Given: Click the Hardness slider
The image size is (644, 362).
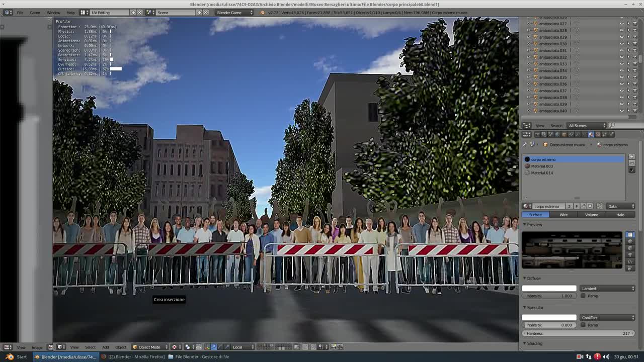Looking at the screenshot, I should tap(579, 333).
